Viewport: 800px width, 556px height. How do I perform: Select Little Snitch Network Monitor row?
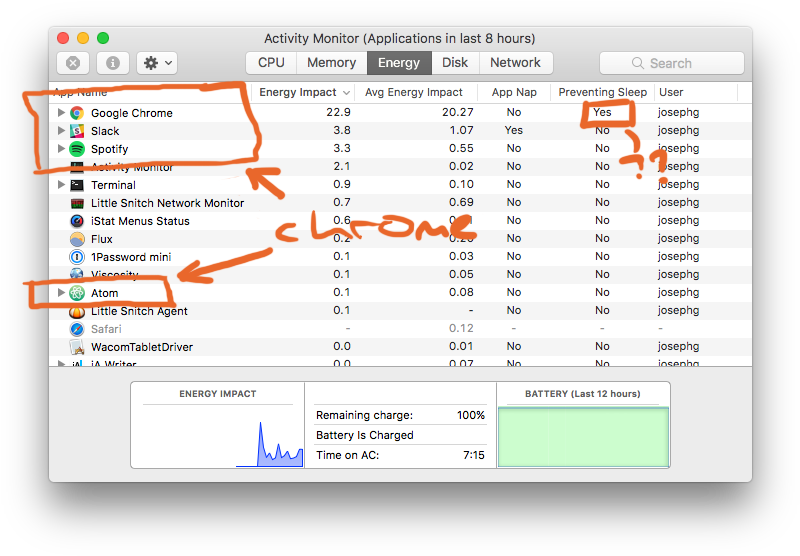click(400, 203)
